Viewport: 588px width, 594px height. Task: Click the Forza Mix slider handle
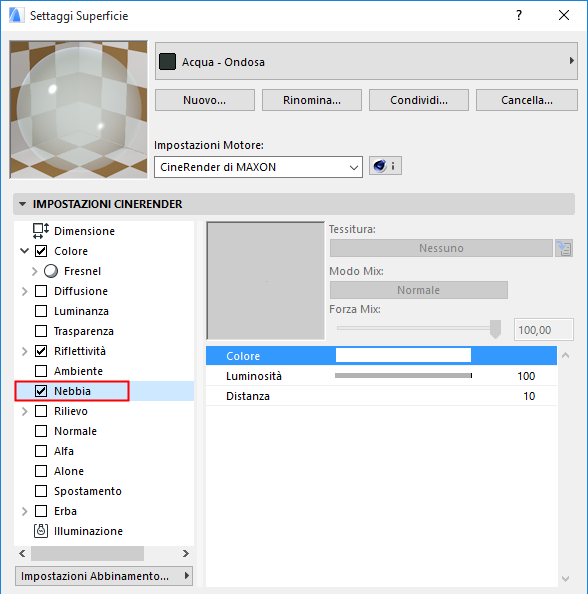click(x=495, y=329)
